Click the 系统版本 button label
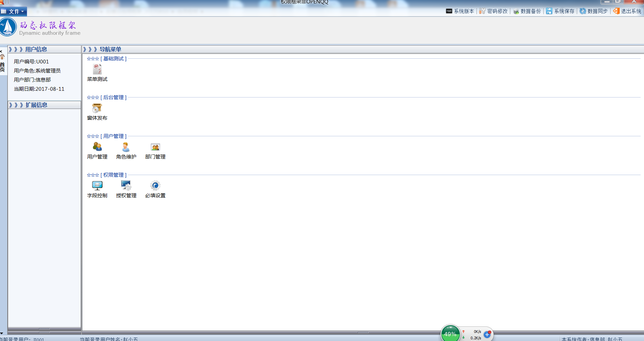644x341 pixels. (x=464, y=11)
